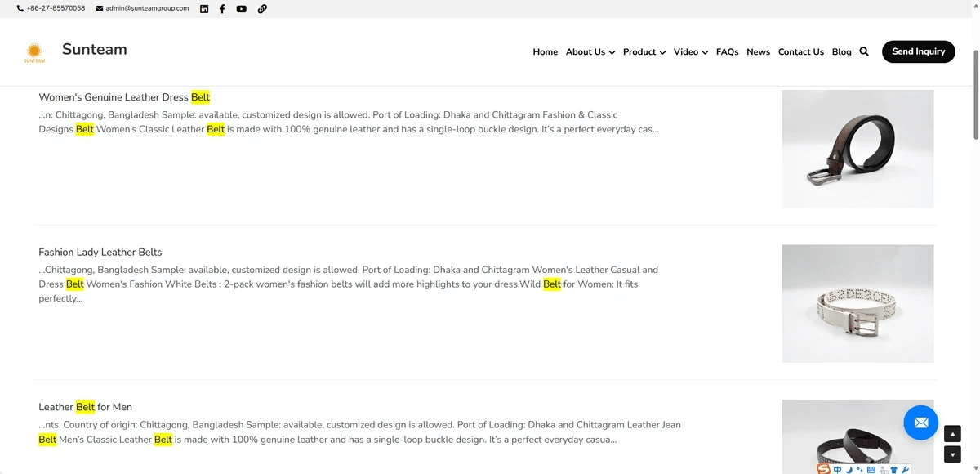Viewport: 980px width, 474px height.
Task: Click the Send Inquiry button
Action: 919,51
